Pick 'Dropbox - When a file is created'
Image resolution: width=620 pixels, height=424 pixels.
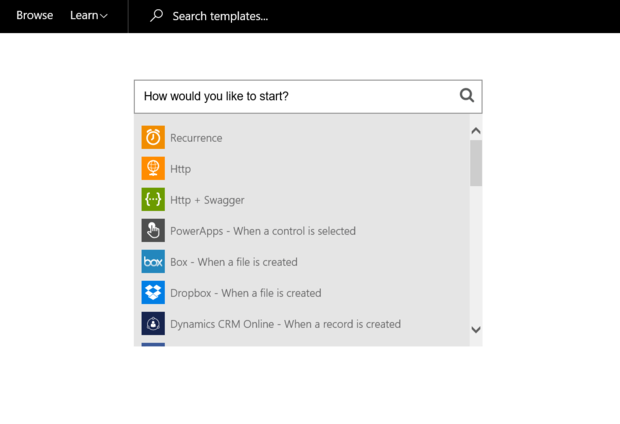point(246,293)
